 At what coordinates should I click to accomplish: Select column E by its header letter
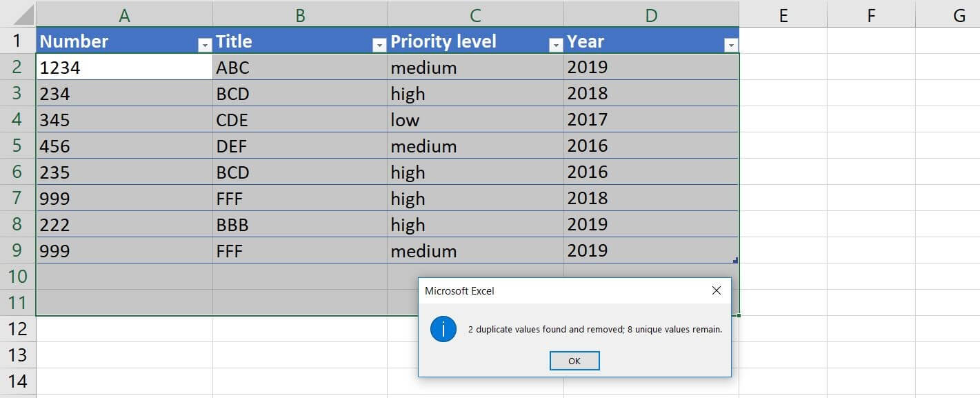click(x=783, y=12)
